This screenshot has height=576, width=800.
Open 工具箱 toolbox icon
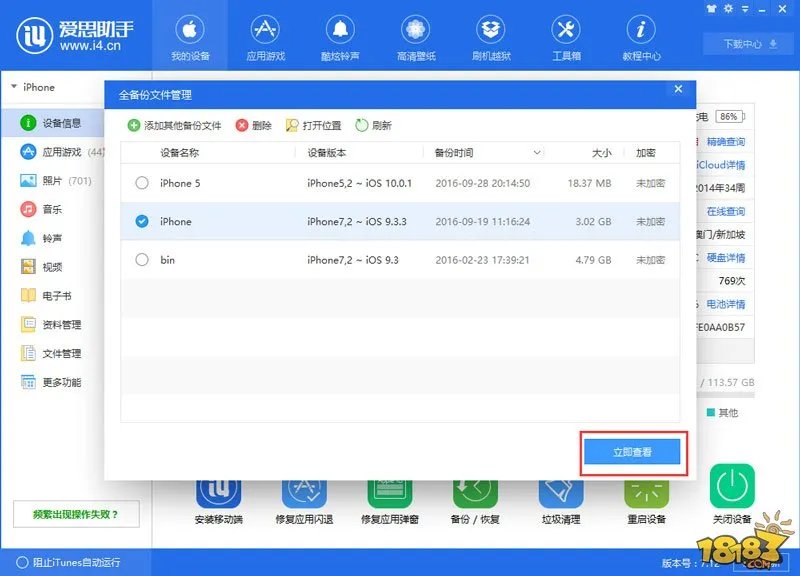(x=565, y=30)
